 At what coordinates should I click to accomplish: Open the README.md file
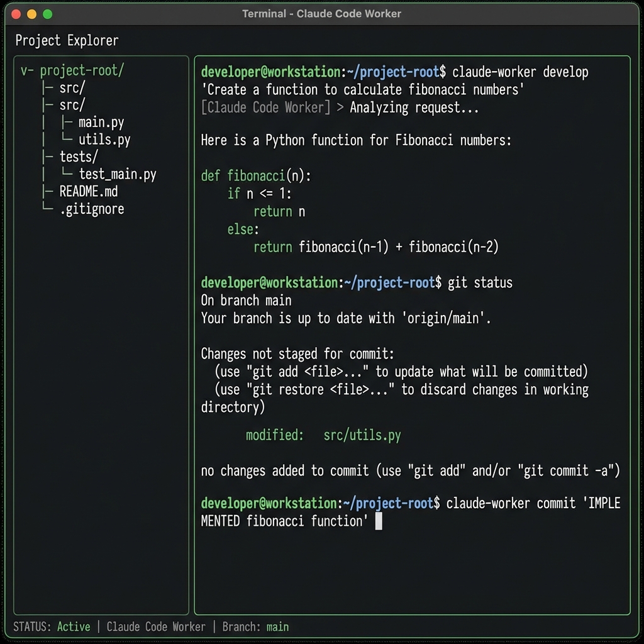[x=88, y=192]
